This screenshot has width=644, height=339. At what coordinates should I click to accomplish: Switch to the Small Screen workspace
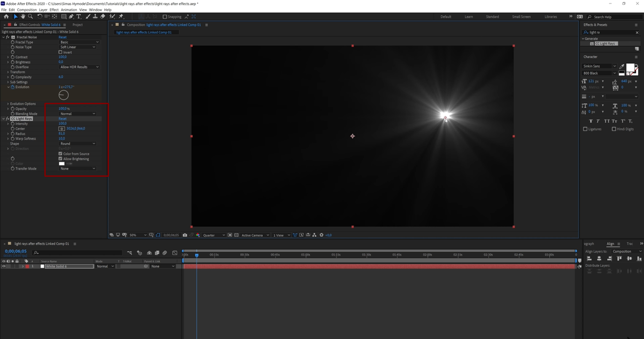click(521, 17)
